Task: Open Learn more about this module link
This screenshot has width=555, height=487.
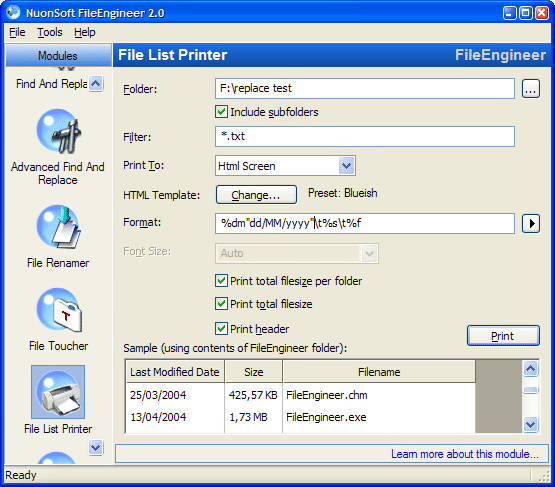Action: 465,454
